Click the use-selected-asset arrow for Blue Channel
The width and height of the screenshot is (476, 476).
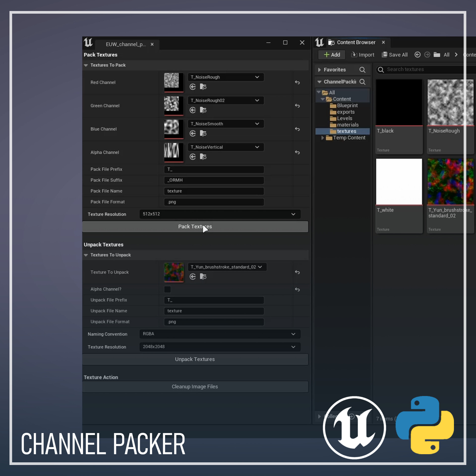pos(193,133)
